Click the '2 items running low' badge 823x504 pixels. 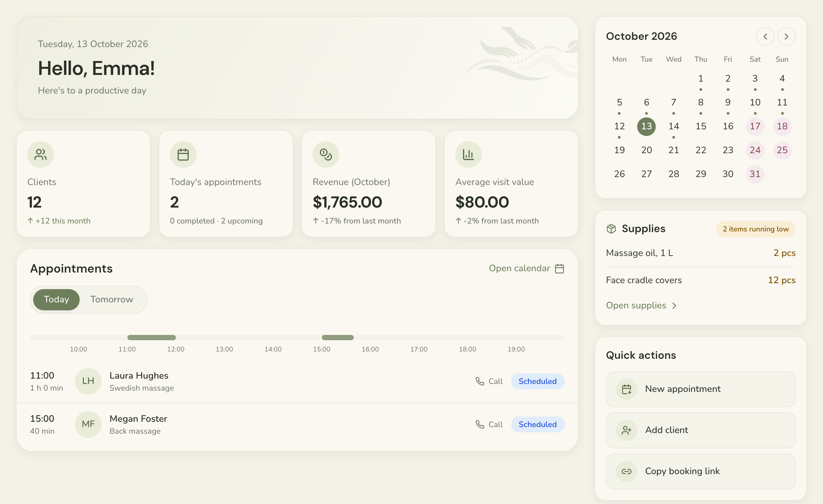pos(756,229)
